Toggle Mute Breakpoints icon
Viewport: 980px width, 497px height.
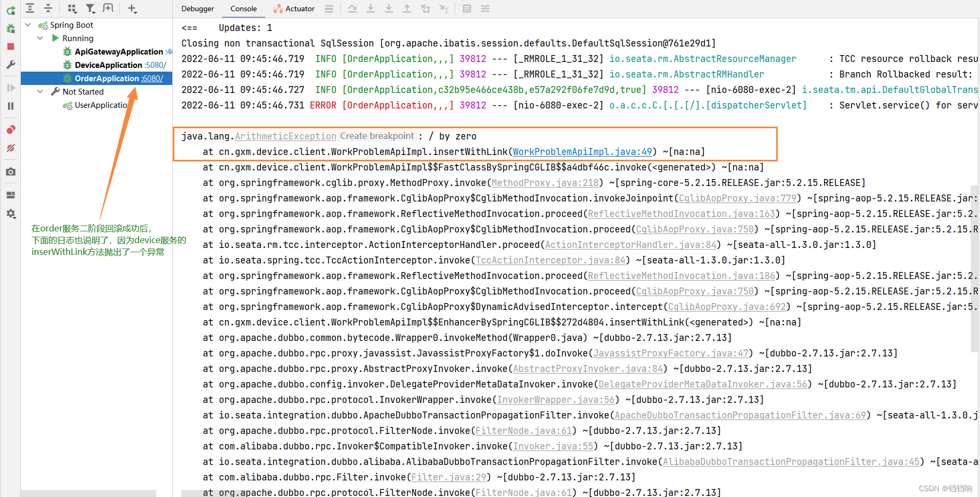coord(11,148)
